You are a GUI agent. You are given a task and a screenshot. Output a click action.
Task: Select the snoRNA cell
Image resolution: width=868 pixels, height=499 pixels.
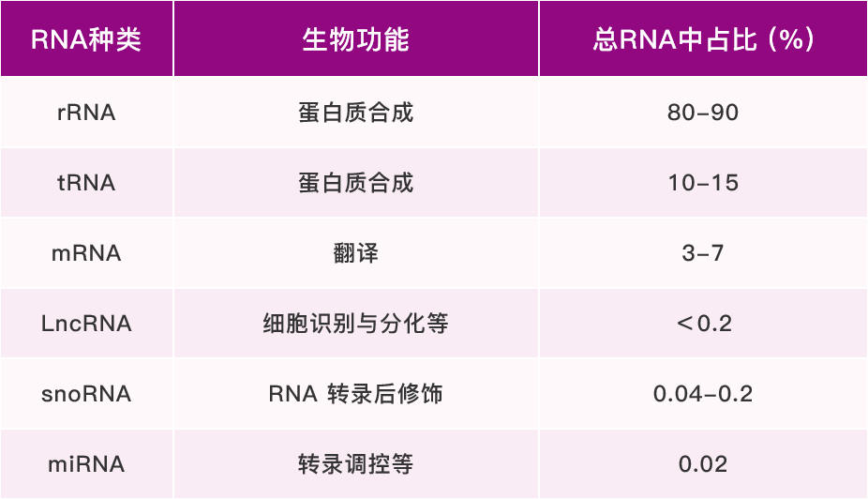[86, 394]
